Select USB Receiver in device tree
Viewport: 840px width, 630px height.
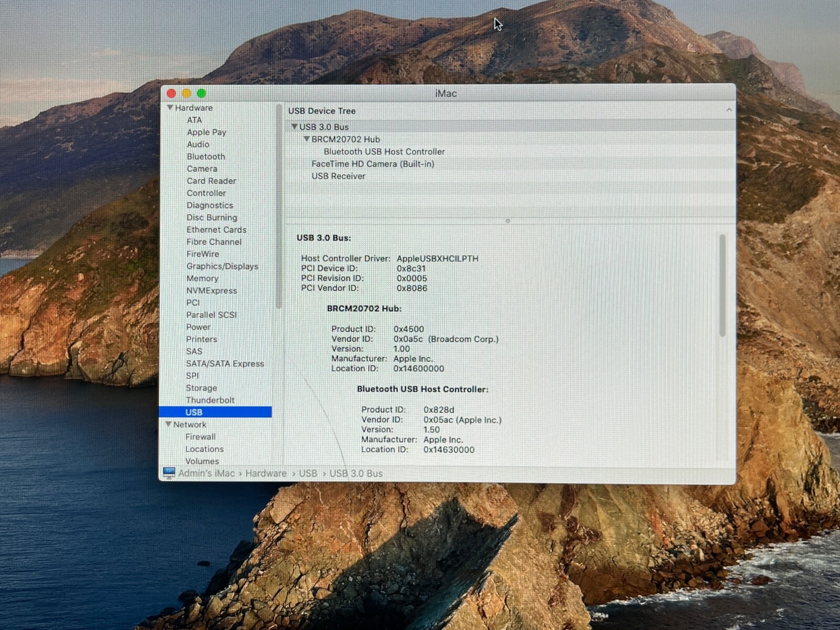(338, 176)
